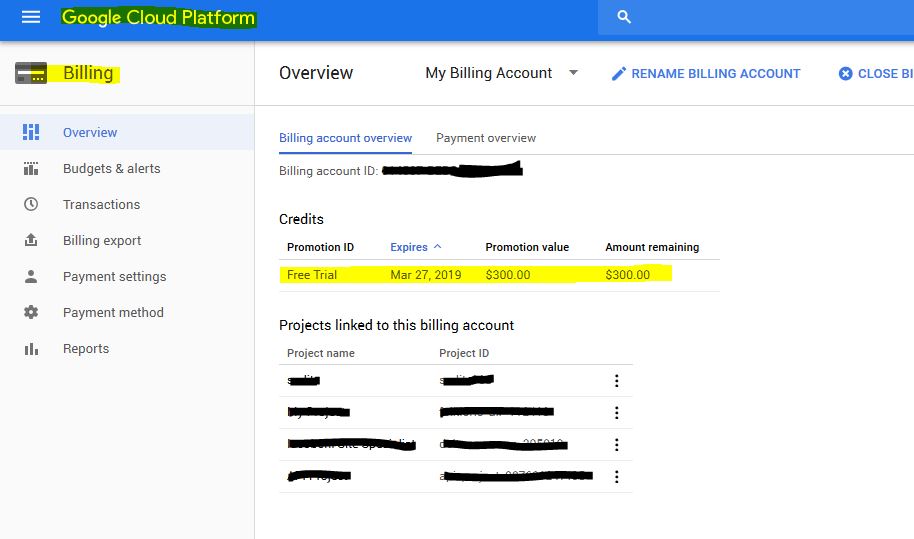The image size is (914, 539).
Task: Select the Billing account overview tab
Action: (345, 138)
